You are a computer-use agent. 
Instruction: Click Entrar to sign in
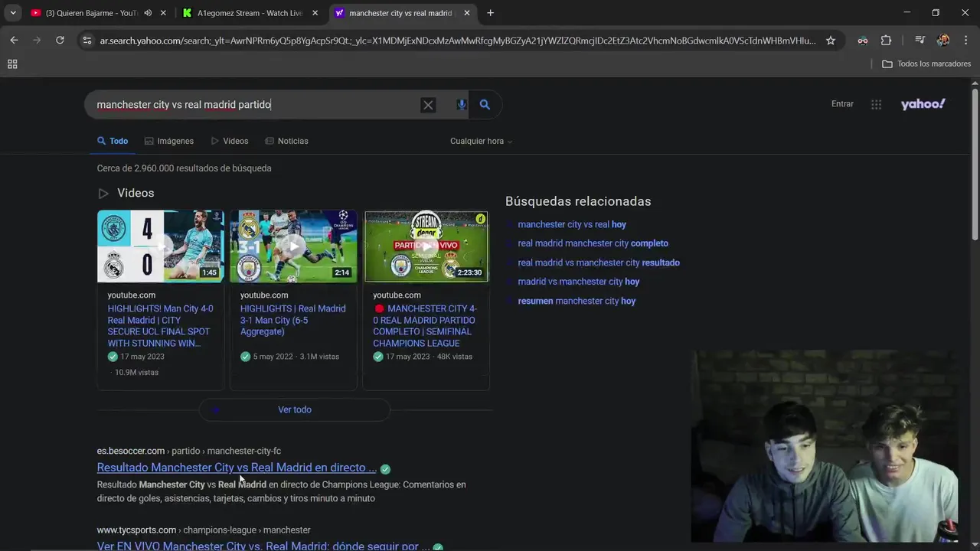(842, 104)
